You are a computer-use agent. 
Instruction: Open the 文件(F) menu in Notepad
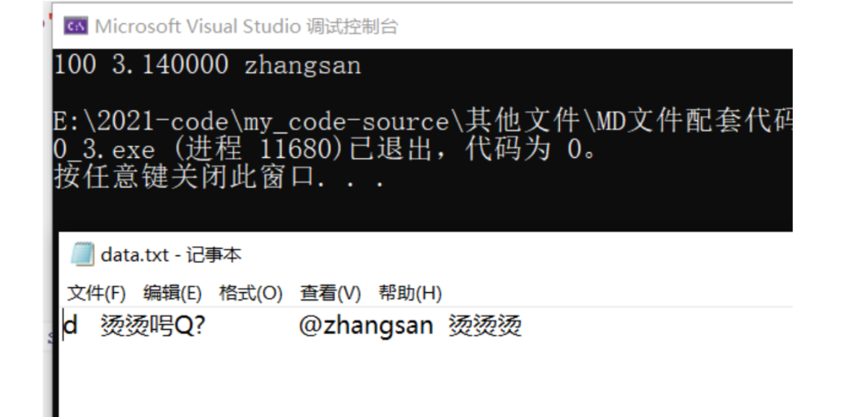pyautogui.click(x=97, y=294)
